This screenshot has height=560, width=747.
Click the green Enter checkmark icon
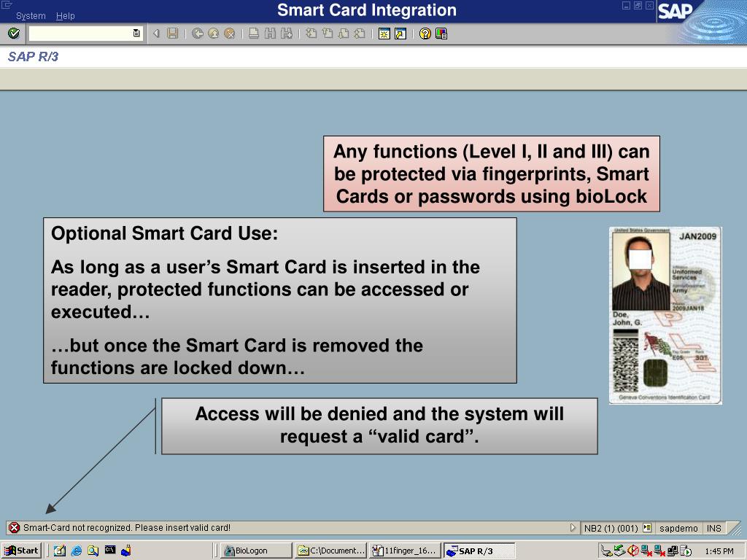14,34
